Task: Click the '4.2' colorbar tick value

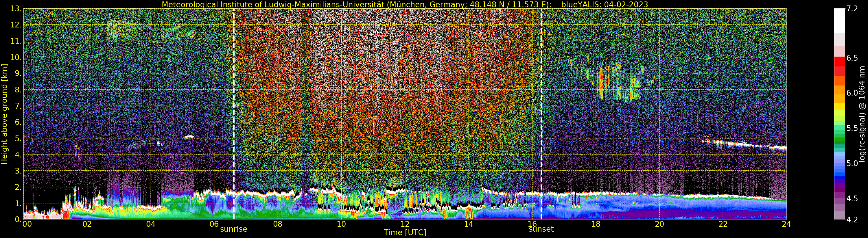Action: point(852,220)
